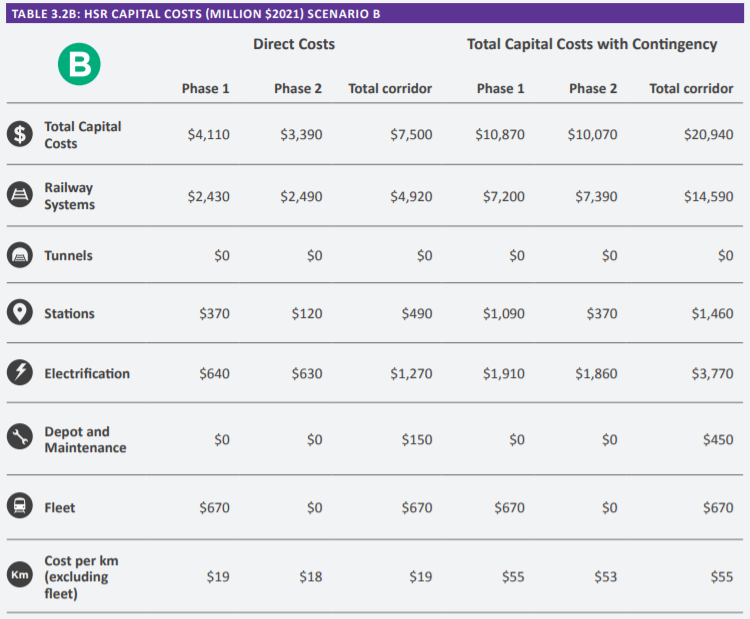Image resolution: width=750 pixels, height=619 pixels.
Task: Select the $20,940 total corridor value
Action: [708, 134]
